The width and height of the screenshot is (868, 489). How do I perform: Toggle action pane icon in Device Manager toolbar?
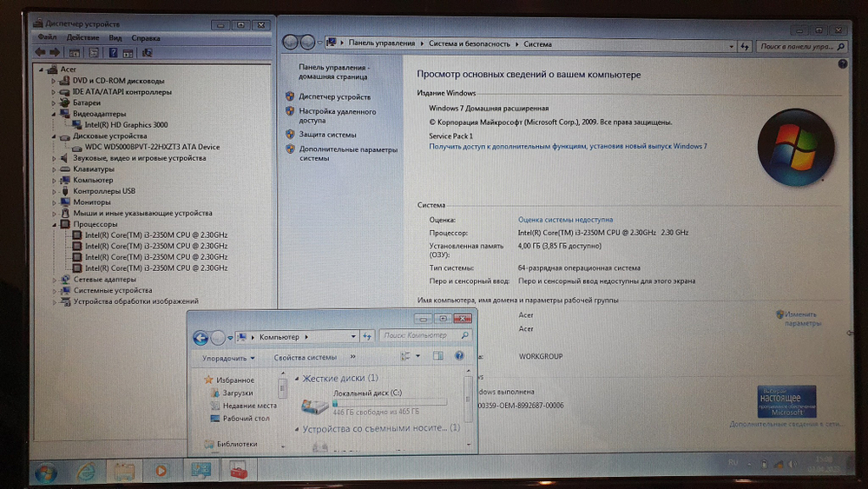pyautogui.click(x=128, y=53)
